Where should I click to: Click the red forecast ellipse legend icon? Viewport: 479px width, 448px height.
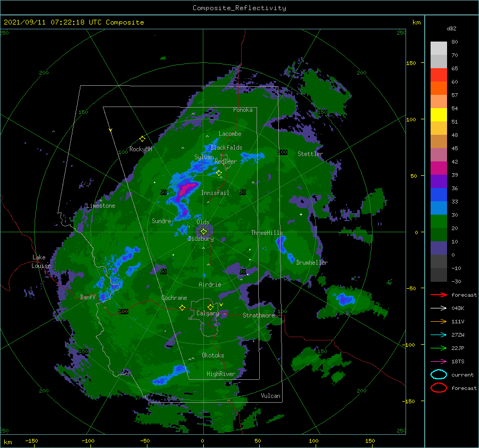point(439,388)
